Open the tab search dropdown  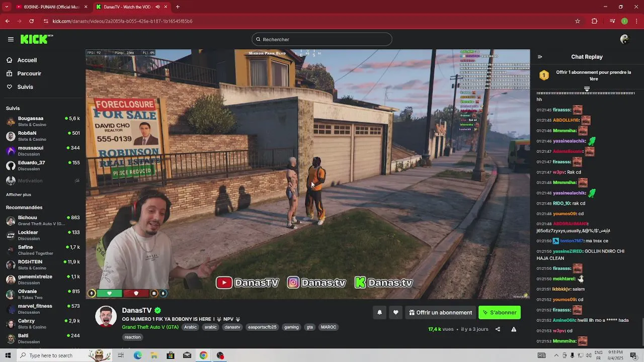click(7, 7)
